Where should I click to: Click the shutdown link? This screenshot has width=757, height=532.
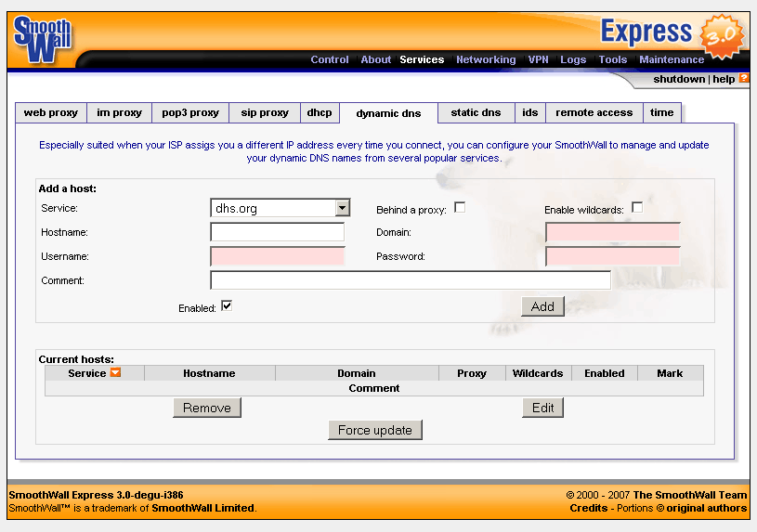coord(679,79)
